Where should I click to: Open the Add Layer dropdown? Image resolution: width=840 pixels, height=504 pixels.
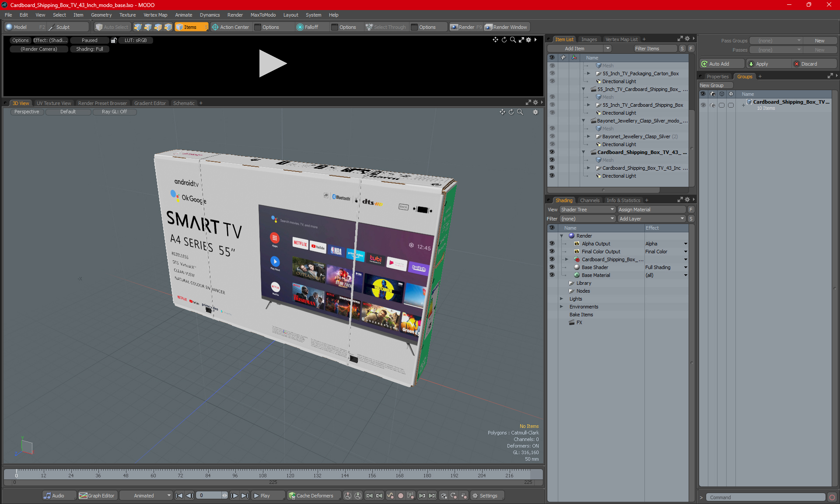(x=652, y=219)
